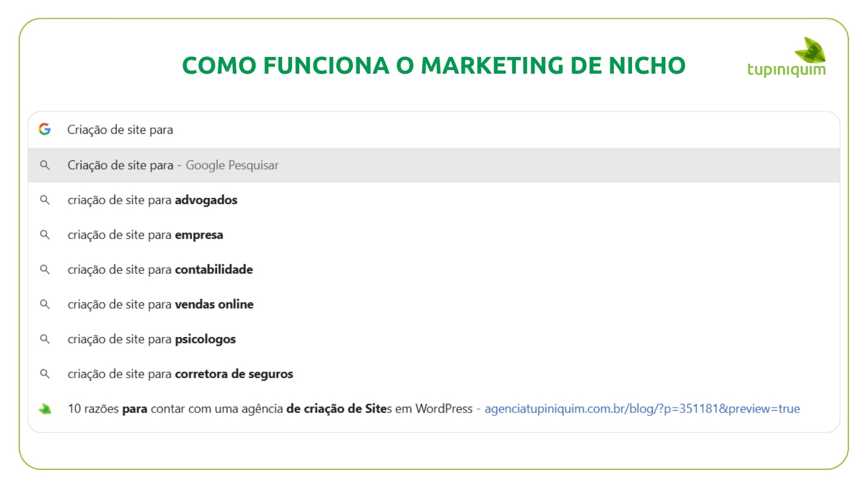
Task: Click the search icon next to "empresa" suggestion
Action: 45,235
